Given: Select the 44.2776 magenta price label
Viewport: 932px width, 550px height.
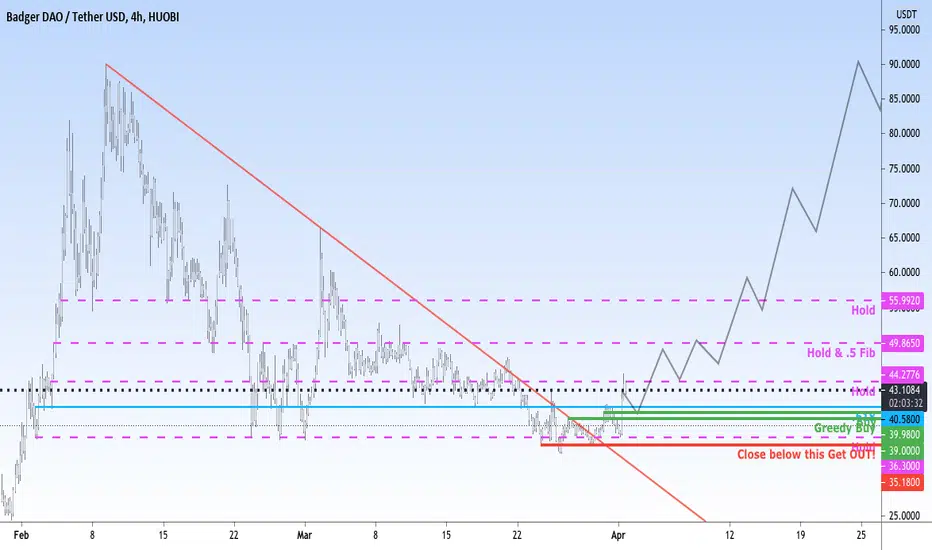Looking at the screenshot, I should point(903,375).
